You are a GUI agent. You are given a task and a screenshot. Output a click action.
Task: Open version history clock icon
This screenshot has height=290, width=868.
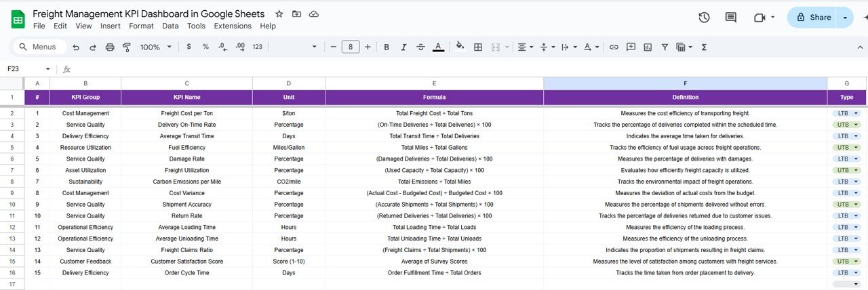[704, 18]
